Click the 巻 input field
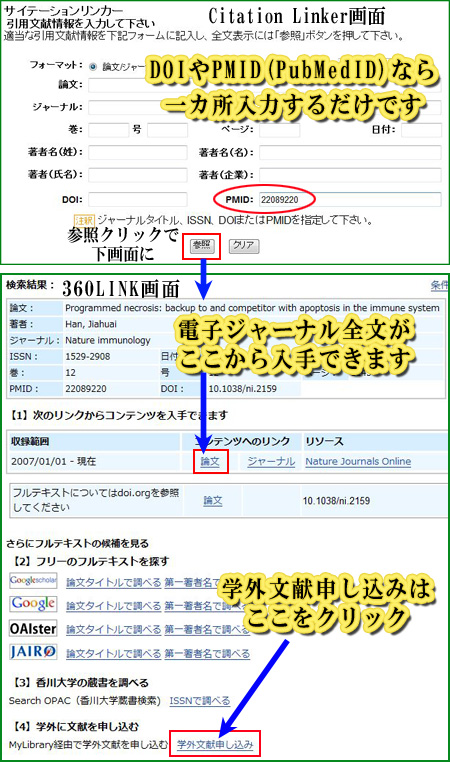This screenshot has width=450, height=762. 108,130
